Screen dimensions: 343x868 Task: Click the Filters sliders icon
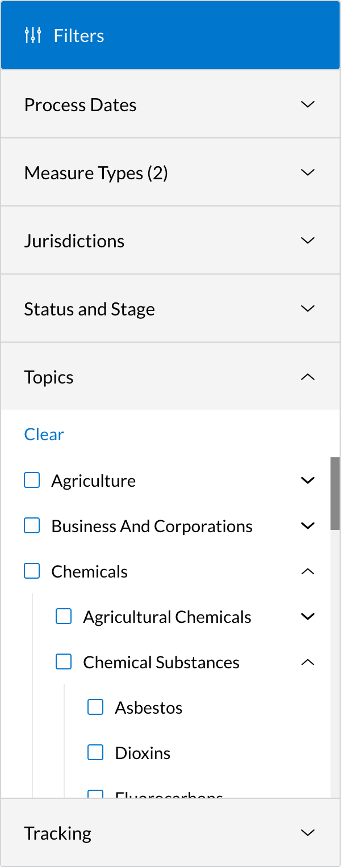[33, 35]
